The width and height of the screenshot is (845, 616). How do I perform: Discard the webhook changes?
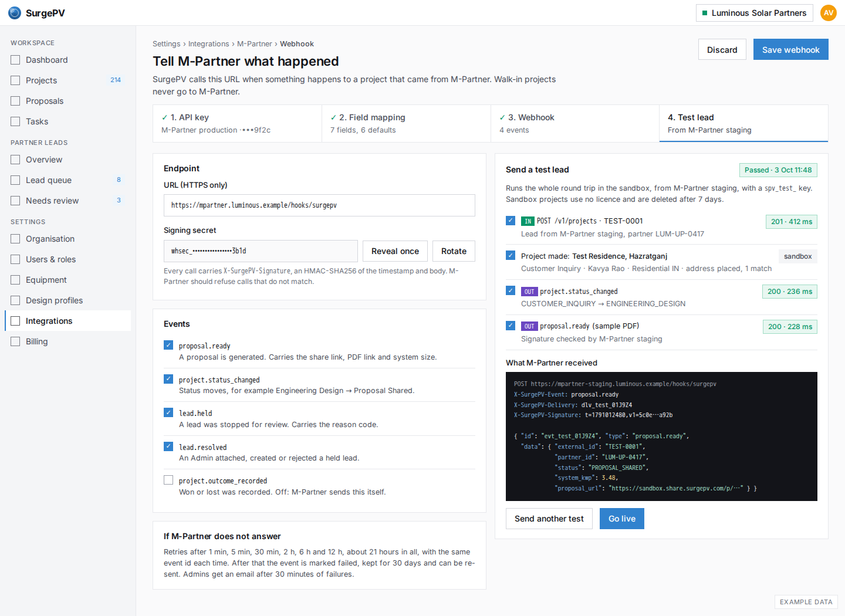[x=722, y=50]
